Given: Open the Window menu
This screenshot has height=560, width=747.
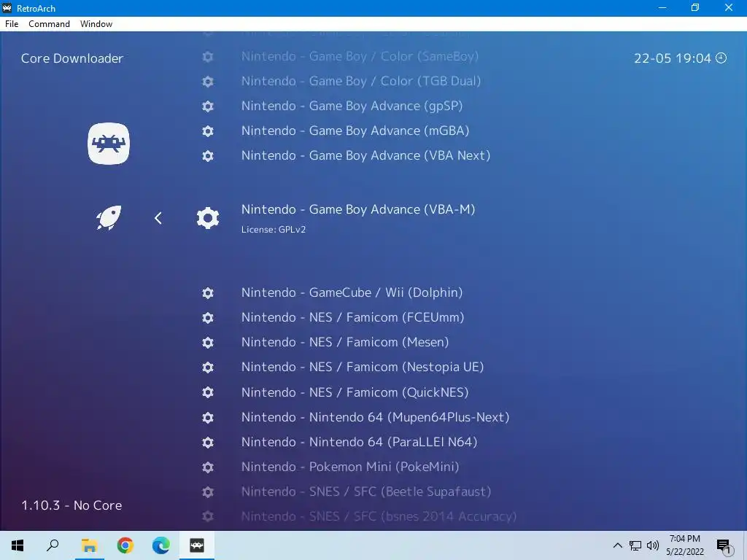Looking at the screenshot, I should (96, 24).
